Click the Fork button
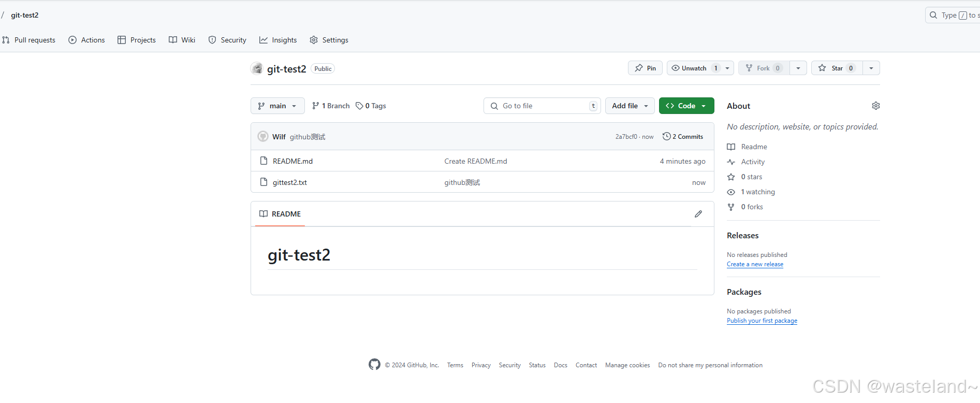The image size is (980, 403). pyautogui.click(x=764, y=68)
